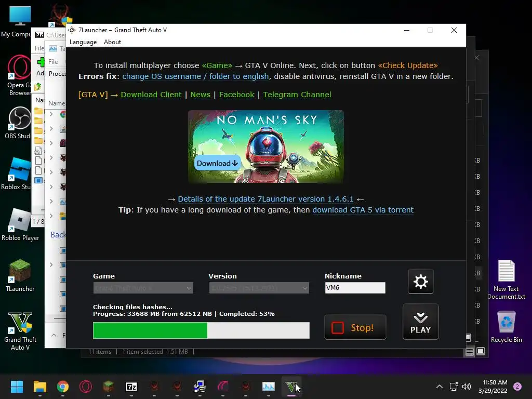Open OBS Studio desktop shortcut
This screenshot has height=399, width=532.
19,123
